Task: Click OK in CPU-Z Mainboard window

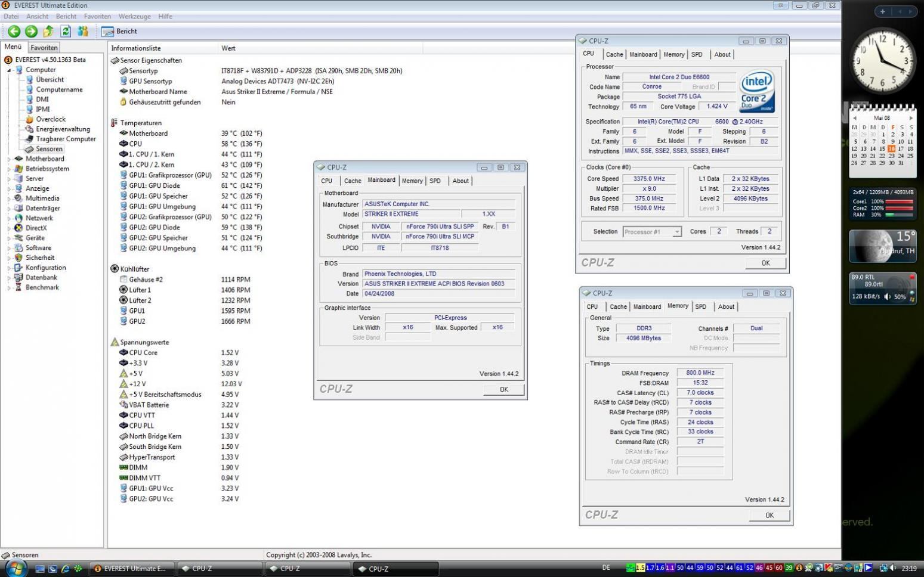Action: point(504,389)
